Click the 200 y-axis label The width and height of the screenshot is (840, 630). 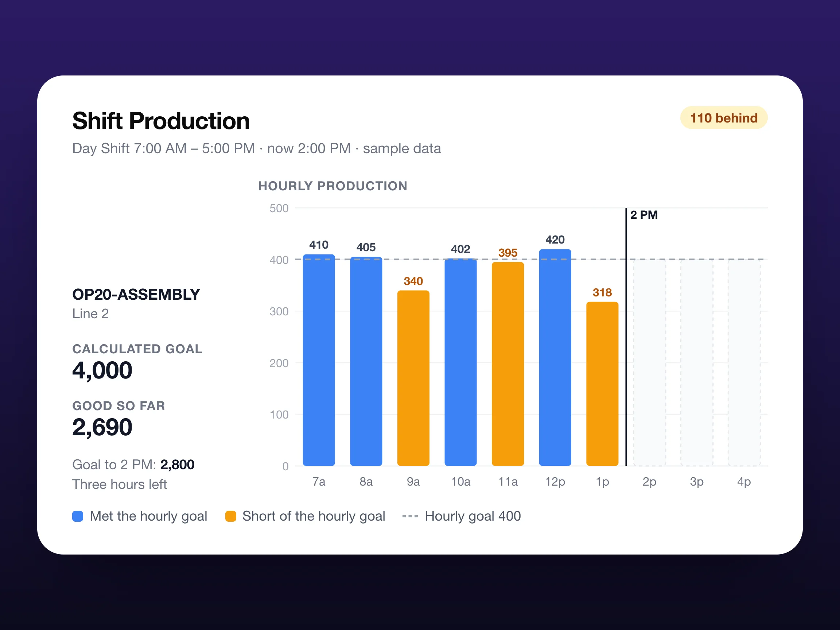pos(279,363)
